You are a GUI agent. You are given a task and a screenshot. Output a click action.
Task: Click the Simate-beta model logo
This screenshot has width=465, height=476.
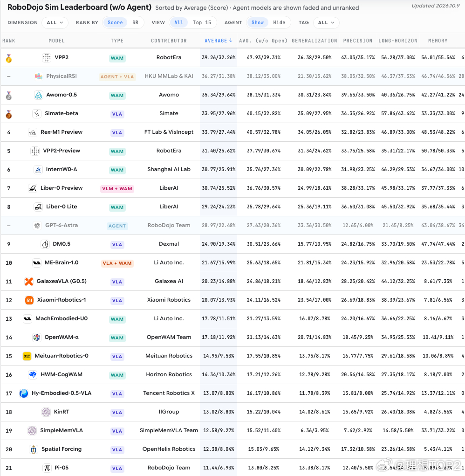(x=37, y=114)
